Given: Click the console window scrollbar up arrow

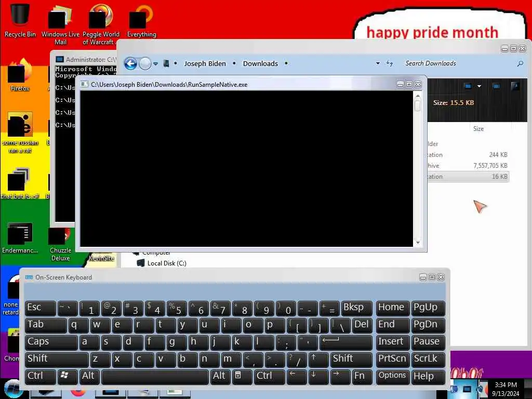Looking at the screenshot, I should click(x=418, y=96).
